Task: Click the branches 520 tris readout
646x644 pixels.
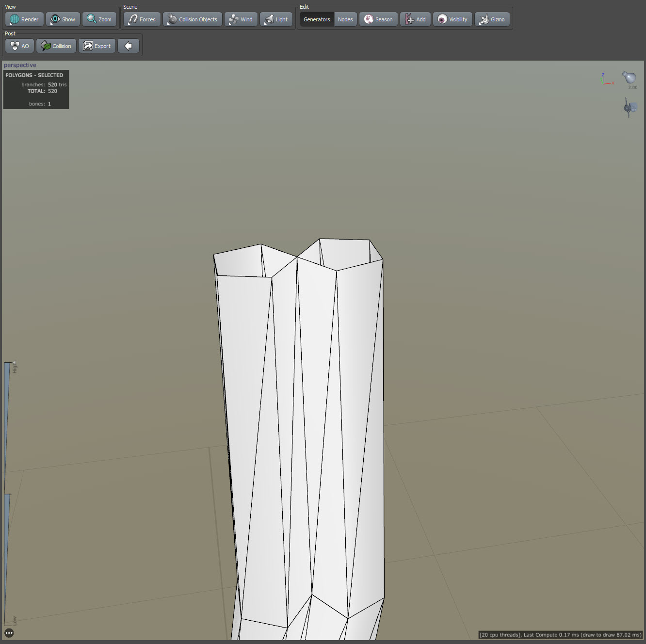Action: coord(44,84)
